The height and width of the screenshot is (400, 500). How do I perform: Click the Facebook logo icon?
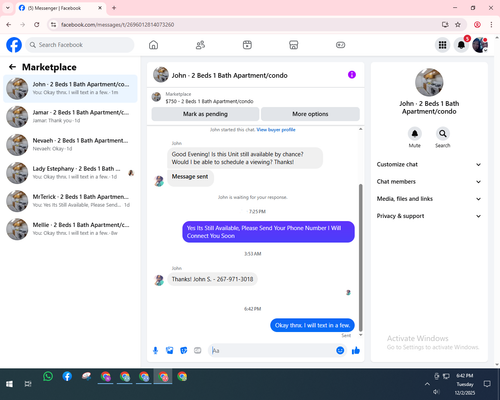14,45
